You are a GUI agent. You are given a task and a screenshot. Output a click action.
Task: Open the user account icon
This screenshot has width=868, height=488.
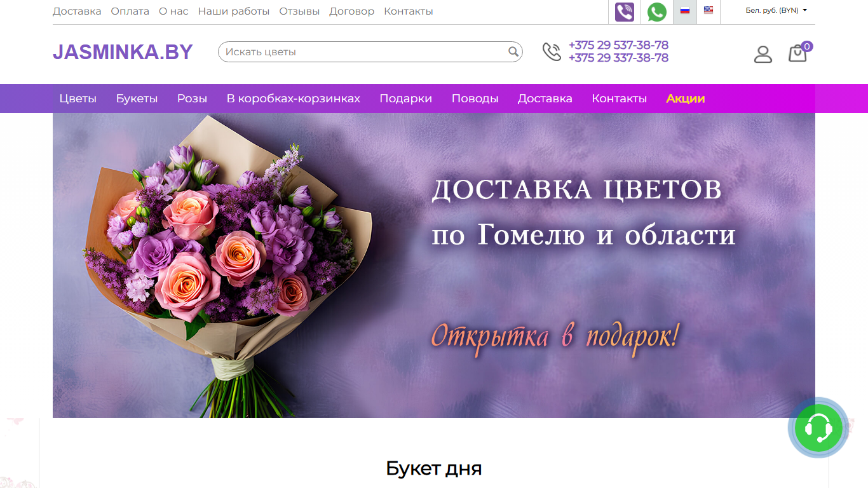point(763,54)
